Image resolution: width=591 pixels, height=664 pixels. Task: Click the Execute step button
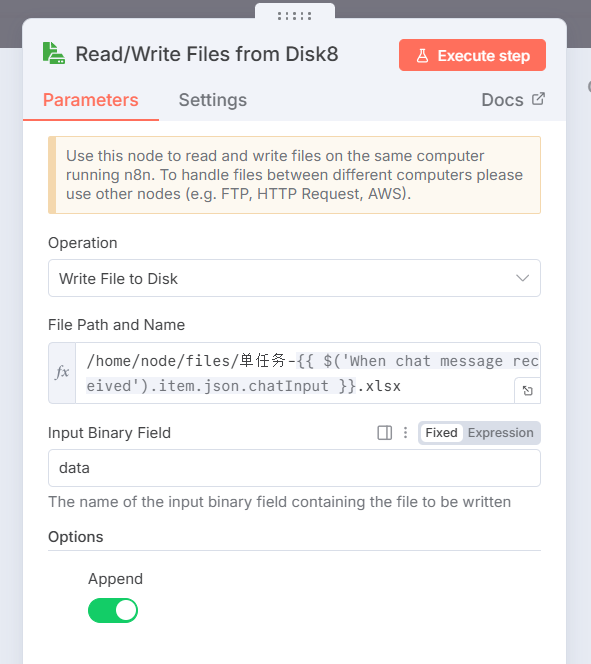[x=472, y=55]
